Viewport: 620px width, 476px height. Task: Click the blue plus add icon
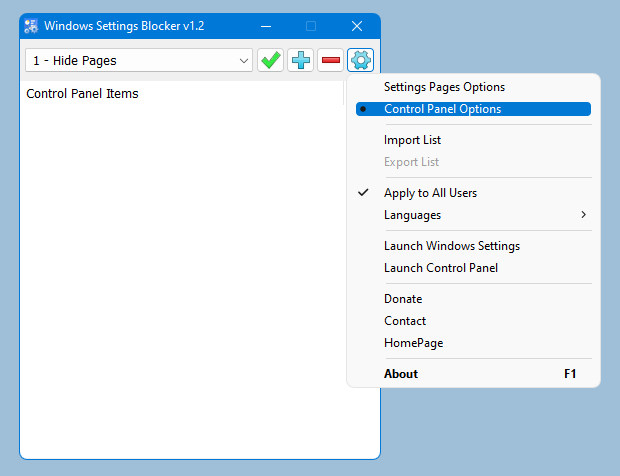300,60
